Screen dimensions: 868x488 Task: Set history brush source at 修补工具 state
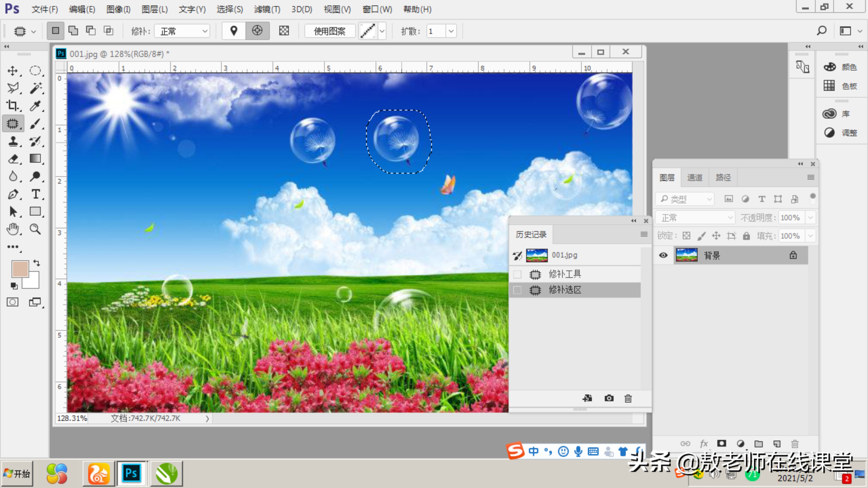tap(517, 274)
